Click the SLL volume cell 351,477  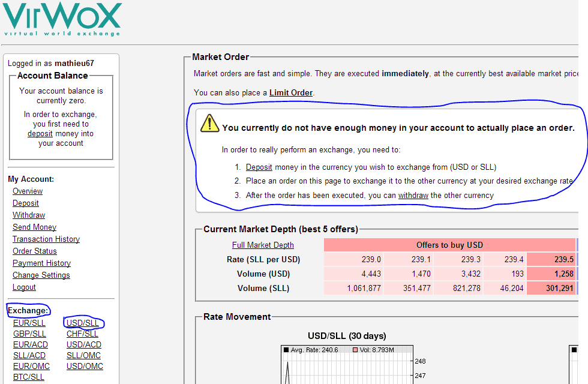tap(408, 288)
